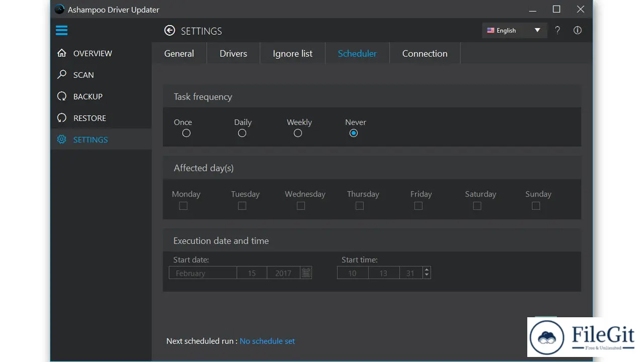Minimize the Ashampoo Driver Updater window
Screen dimensions: 644x362
pyautogui.click(x=532, y=9)
